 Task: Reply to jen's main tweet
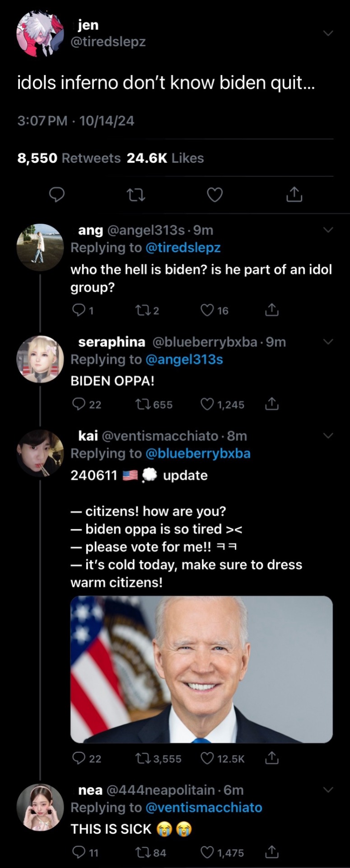pos(56,194)
